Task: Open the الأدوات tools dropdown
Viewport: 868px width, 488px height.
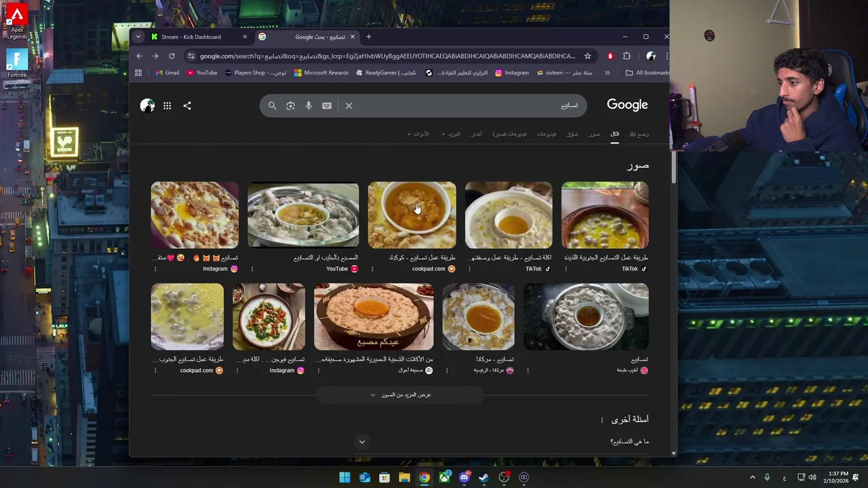Action: 418,134
